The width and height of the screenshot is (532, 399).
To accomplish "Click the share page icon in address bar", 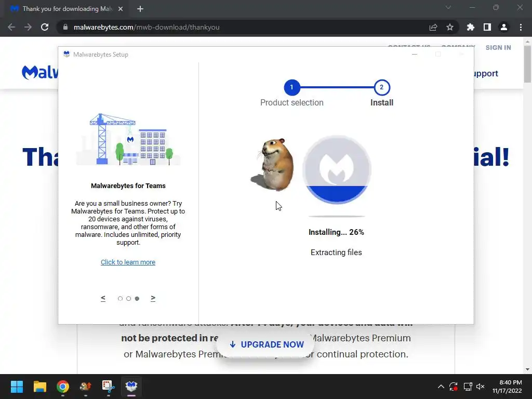I will 433,27.
